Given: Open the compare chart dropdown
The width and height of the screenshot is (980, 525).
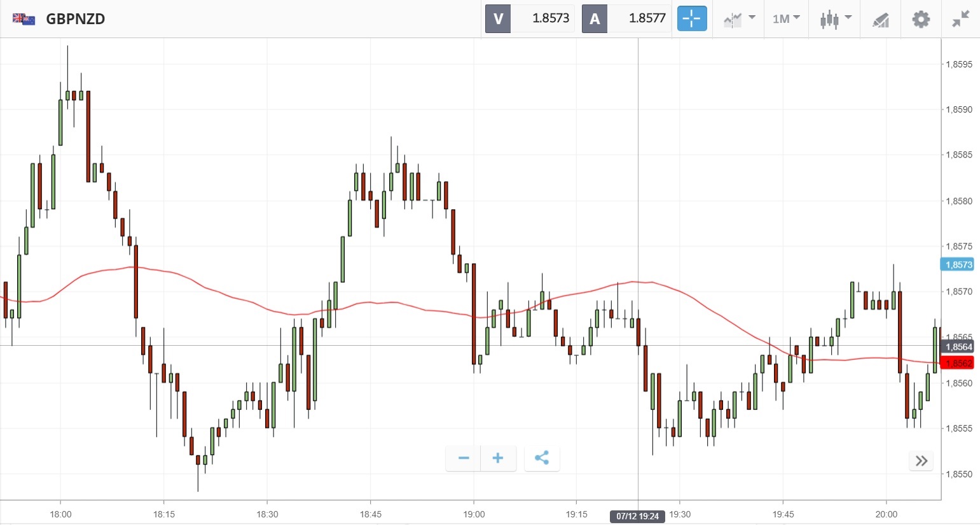Looking at the screenshot, I should click(x=739, y=19).
